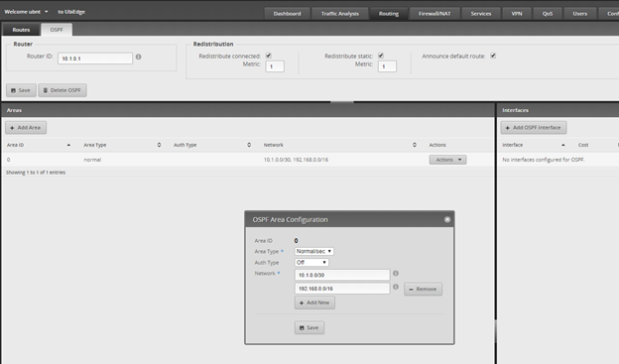Screen dimensions: 619x364
Task: Edit the 192.168.0.0/16 network field
Action: (342, 289)
